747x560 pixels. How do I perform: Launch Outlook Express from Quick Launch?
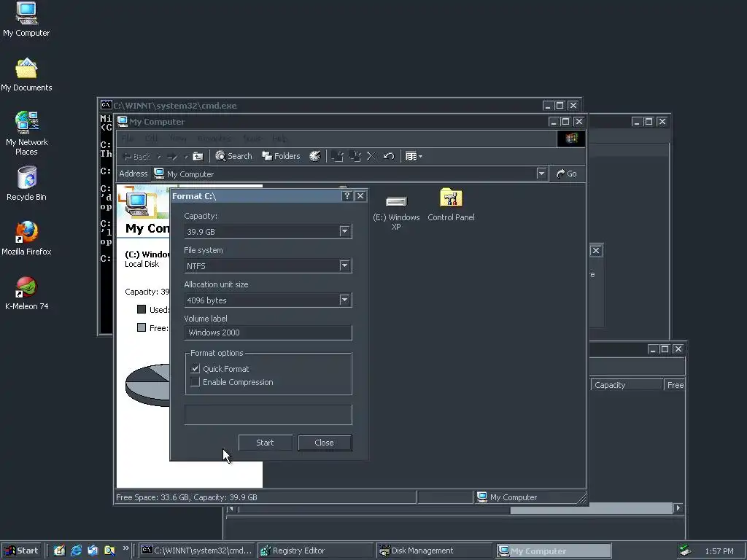93,551
